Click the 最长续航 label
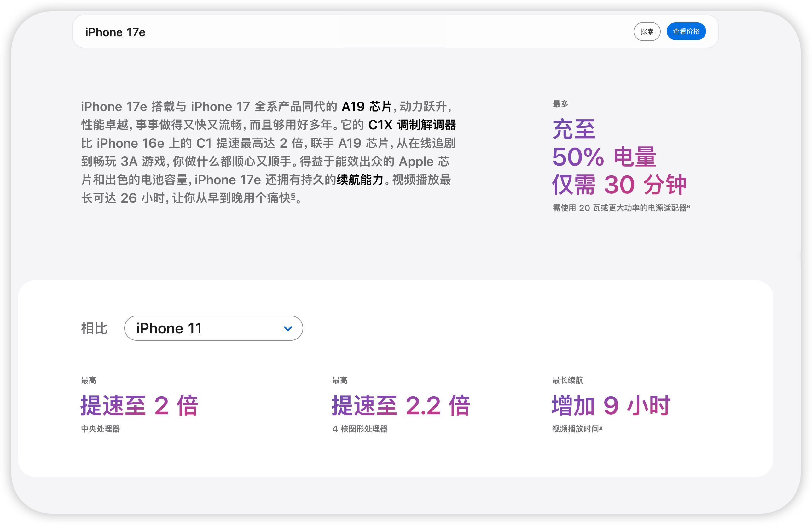 567,380
